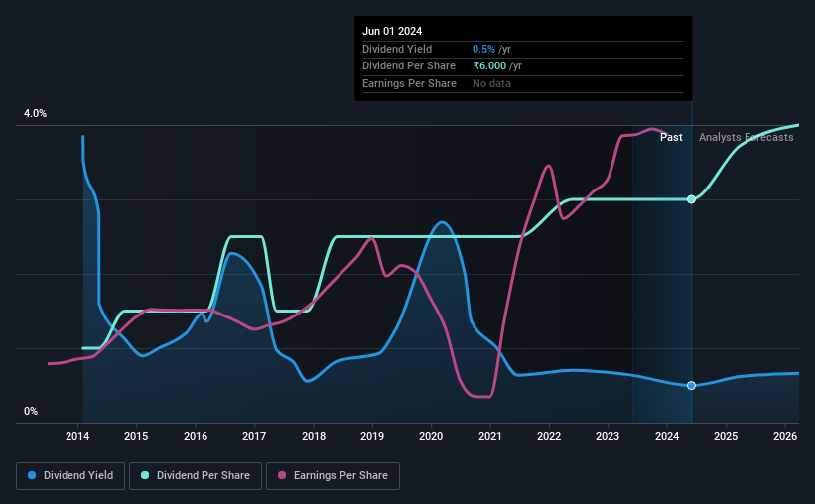The image size is (815, 504).
Task: Click the 2019 x-axis label
Action: (x=372, y=436)
